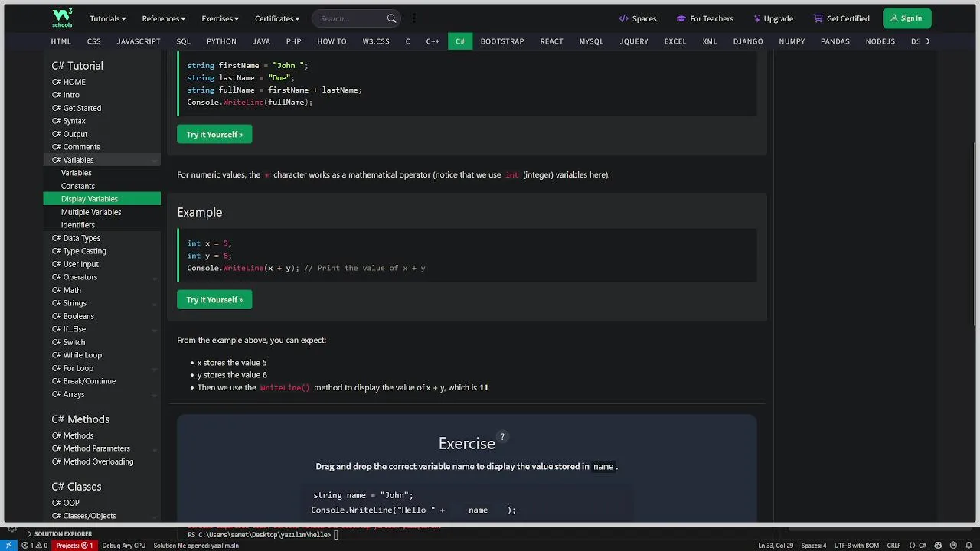Screen dimensions: 980x551
Task: Click Ln 33, Col 29 in status bar
Action: (x=776, y=546)
